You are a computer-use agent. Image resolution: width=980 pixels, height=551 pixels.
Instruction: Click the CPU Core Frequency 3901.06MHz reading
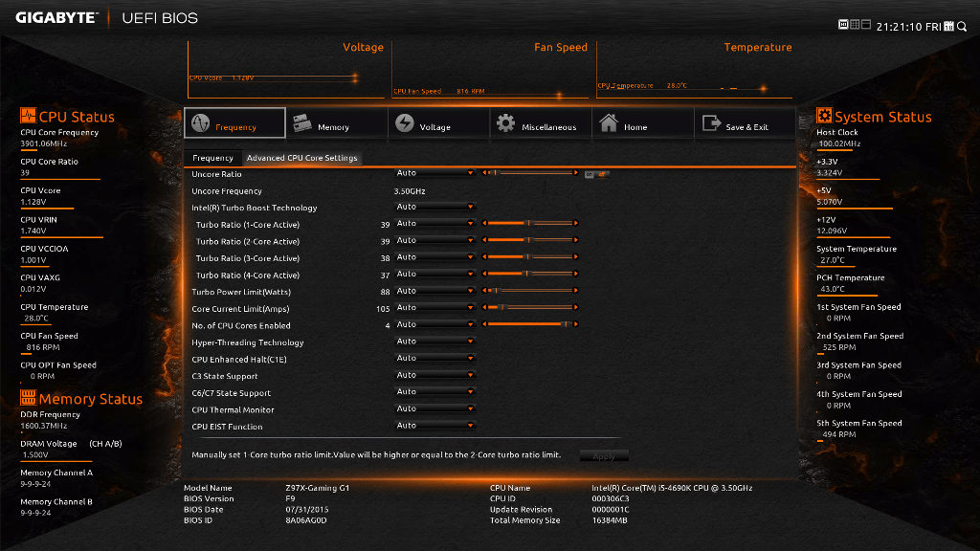pyautogui.click(x=44, y=143)
